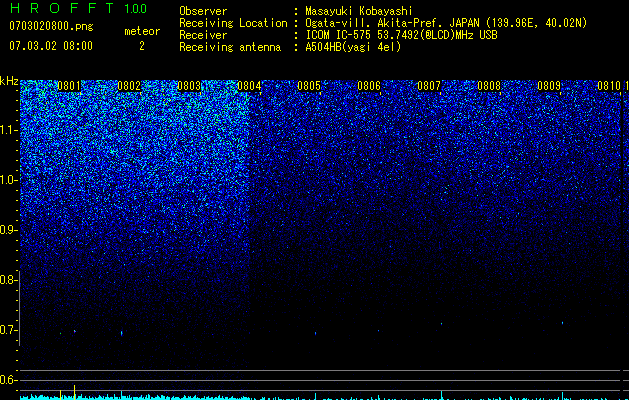This screenshot has width=629, height=400.
Task: Click the Receiver label
Action: coord(203,35)
